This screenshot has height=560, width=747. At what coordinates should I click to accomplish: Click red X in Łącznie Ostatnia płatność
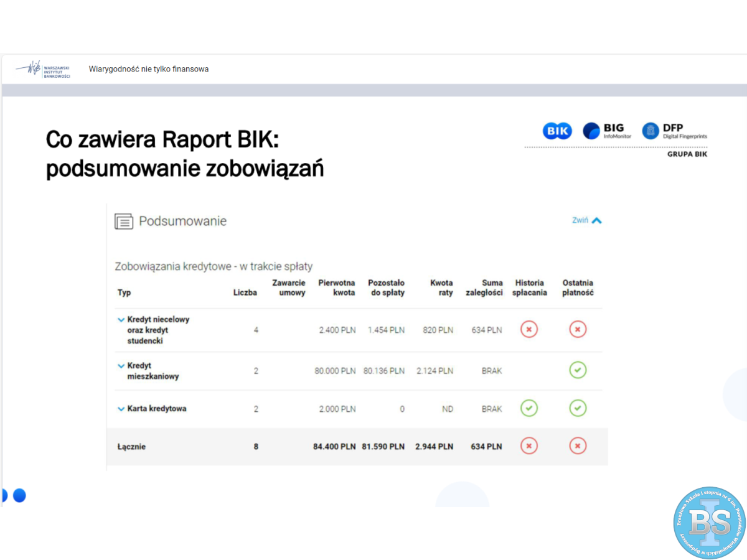(578, 446)
